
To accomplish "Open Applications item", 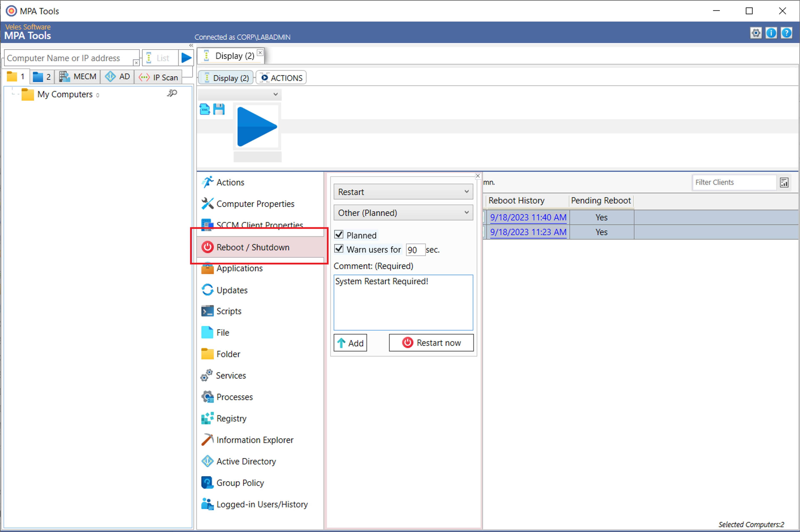I will tap(232, 268).
